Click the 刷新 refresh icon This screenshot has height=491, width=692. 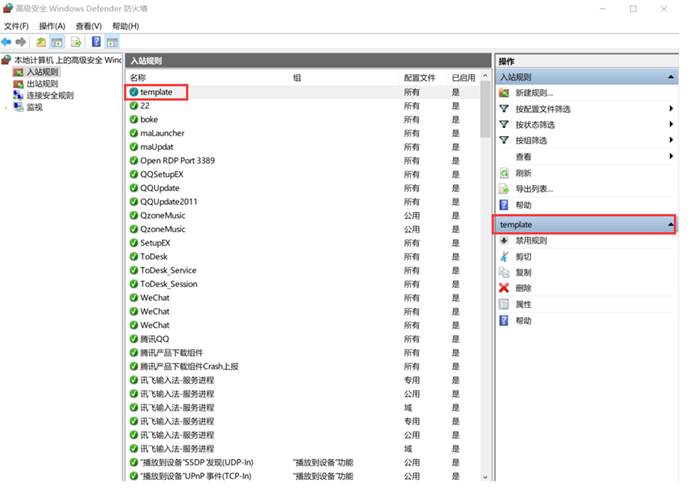click(x=504, y=173)
